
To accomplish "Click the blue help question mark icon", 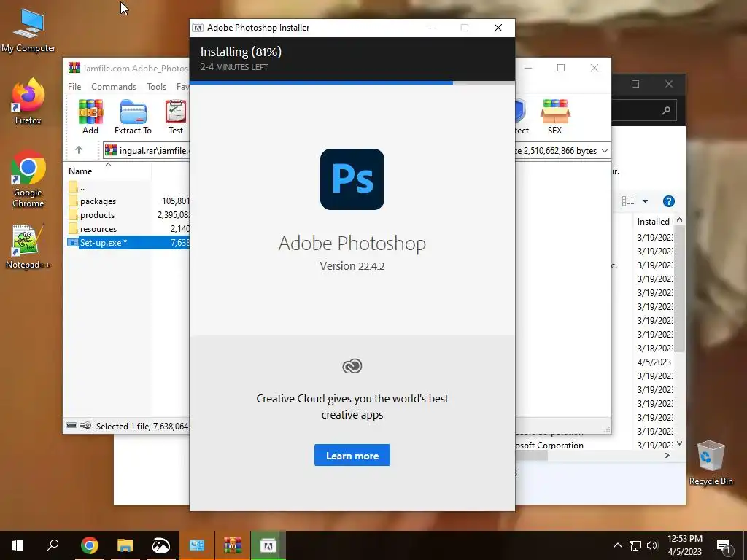I will point(668,201).
